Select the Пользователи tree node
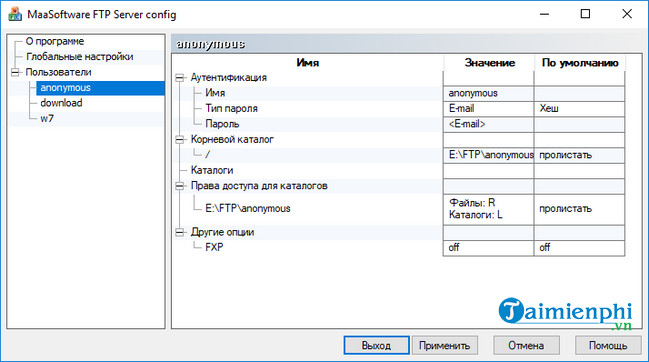Screen dimensions: 649x362 tap(58, 72)
